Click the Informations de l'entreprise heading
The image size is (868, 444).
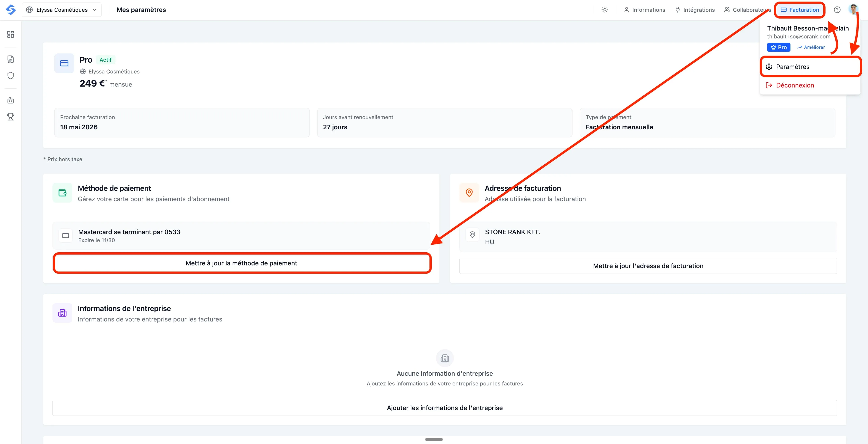pos(124,309)
